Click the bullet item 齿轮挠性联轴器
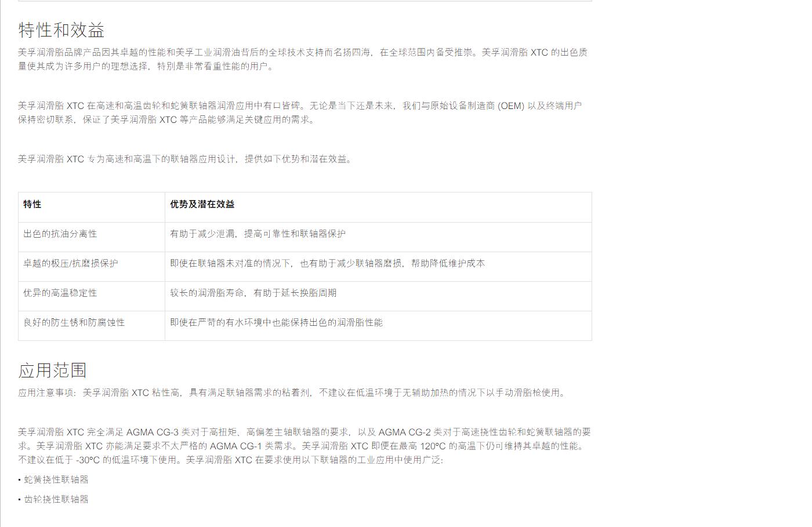This screenshot has width=812, height=527. pyautogui.click(x=56, y=499)
